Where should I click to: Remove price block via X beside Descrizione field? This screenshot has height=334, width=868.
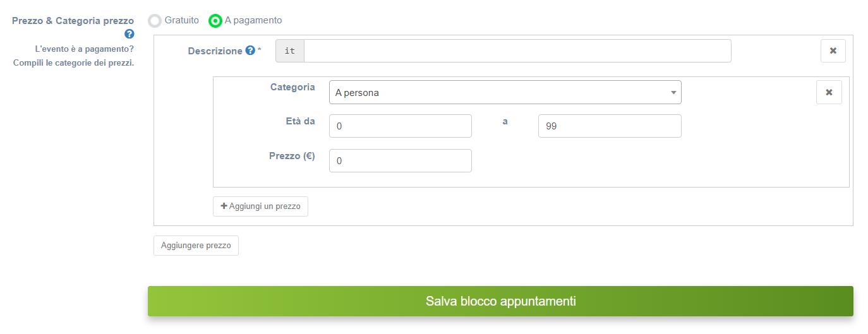[833, 51]
